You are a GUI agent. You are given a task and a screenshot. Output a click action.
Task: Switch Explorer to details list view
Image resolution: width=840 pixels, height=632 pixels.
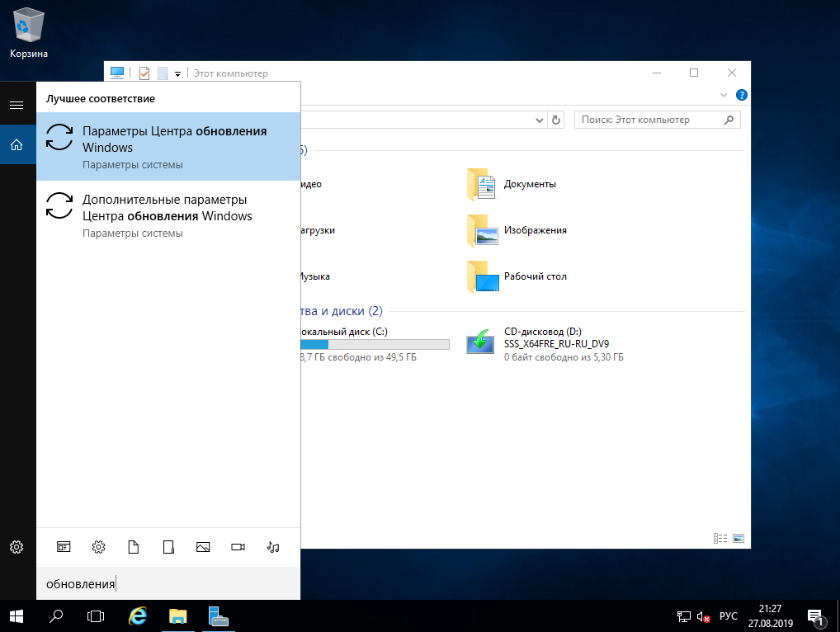[720, 538]
